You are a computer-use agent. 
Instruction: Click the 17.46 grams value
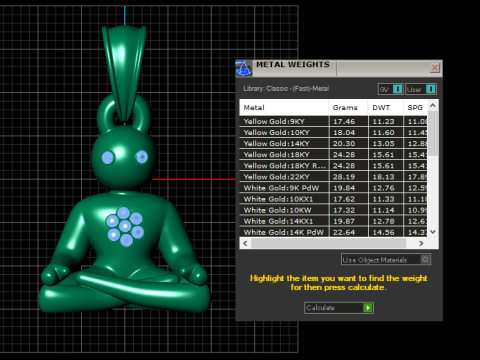[x=344, y=122]
